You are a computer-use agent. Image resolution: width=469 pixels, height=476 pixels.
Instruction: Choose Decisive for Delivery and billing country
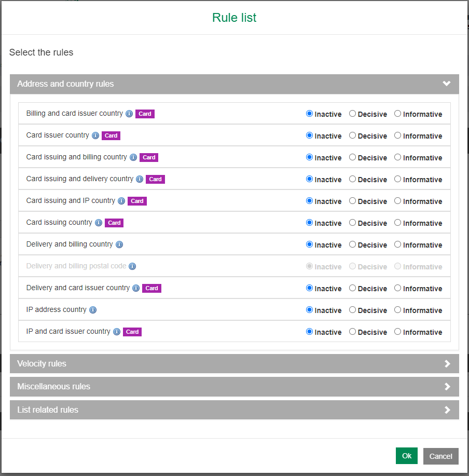(x=353, y=244)
